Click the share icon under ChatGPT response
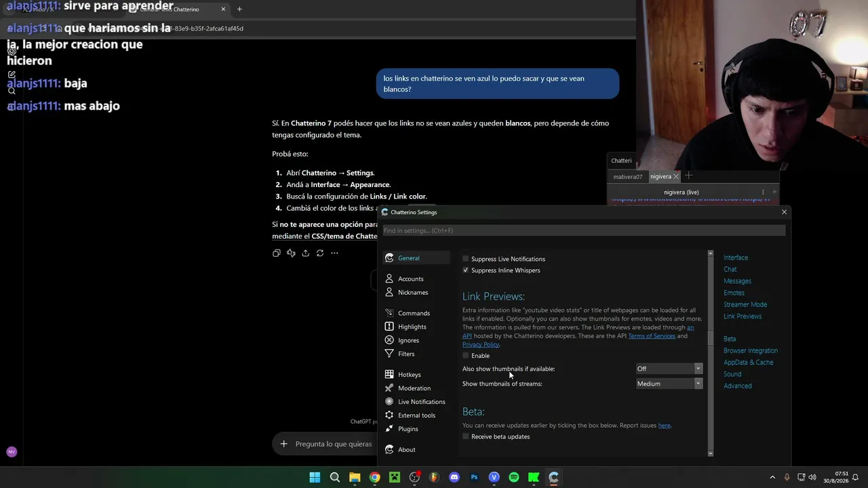The image size is (868, 488). [306, 253]
